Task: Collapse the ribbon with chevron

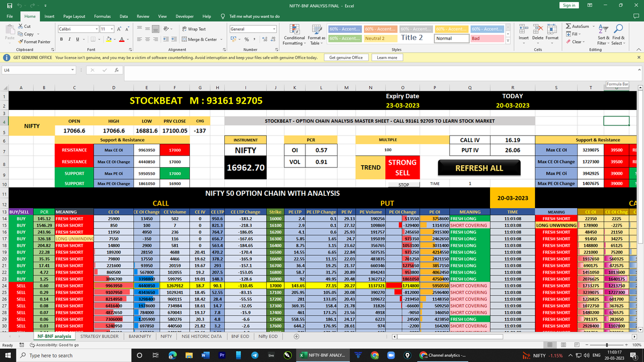Action: point(638,49)
